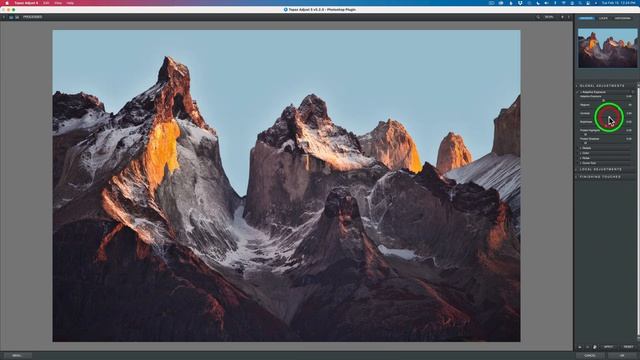Click the Cancel button
This screenshot has height=360, width=640.
(x=590, y=356)
